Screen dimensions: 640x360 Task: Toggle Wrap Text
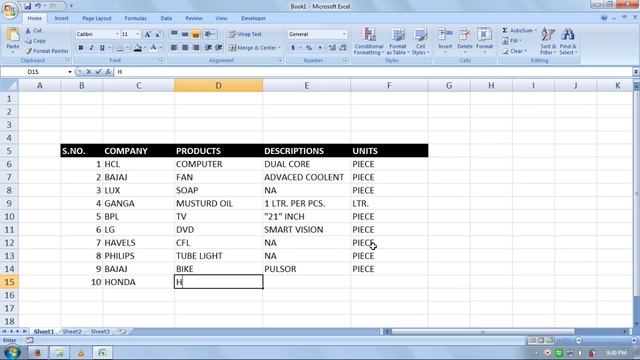[x=245, y=34]
